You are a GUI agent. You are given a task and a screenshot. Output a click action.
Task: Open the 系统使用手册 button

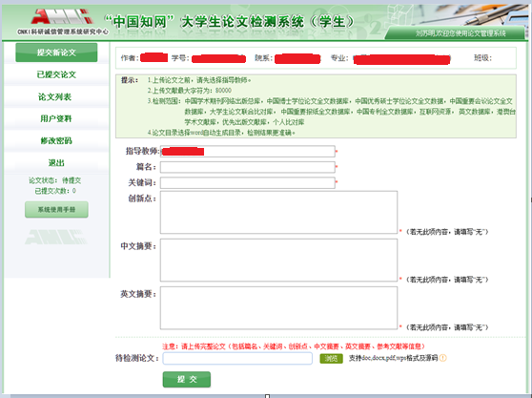tap(56, 210)
